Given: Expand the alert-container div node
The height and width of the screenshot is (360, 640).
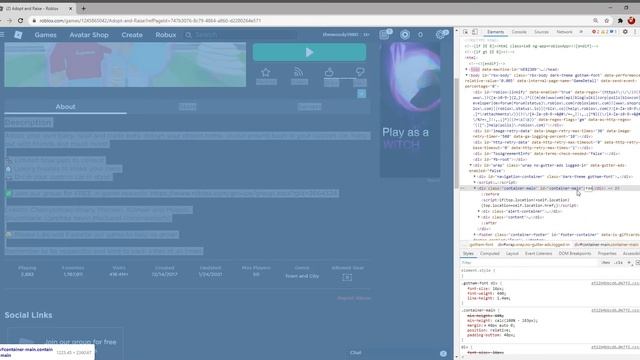Looking at the screenshot, I should coord(479,211).
